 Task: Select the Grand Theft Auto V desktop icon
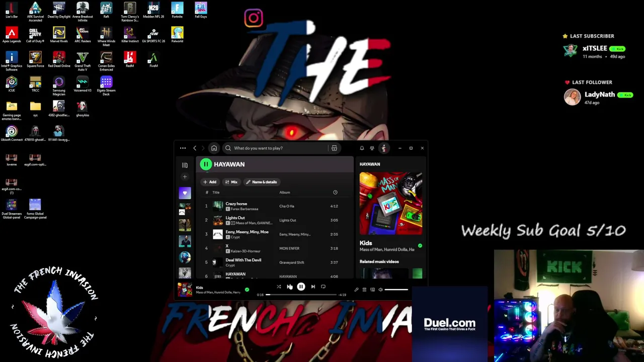(83, 61)
